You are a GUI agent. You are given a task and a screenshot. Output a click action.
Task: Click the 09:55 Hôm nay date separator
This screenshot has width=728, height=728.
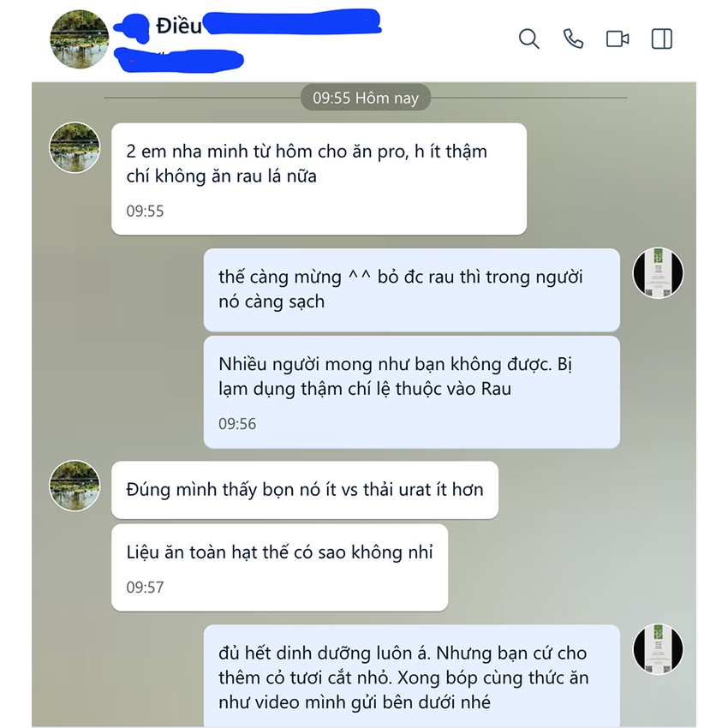click(366, 98)
